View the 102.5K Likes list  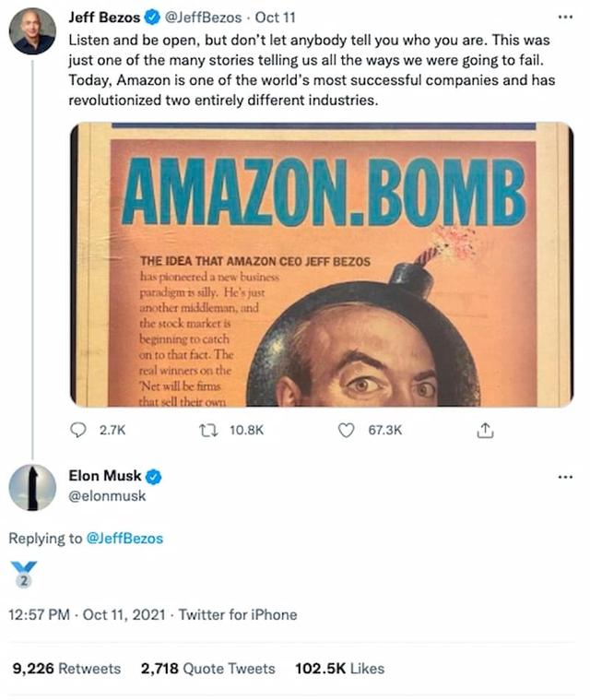339,669
